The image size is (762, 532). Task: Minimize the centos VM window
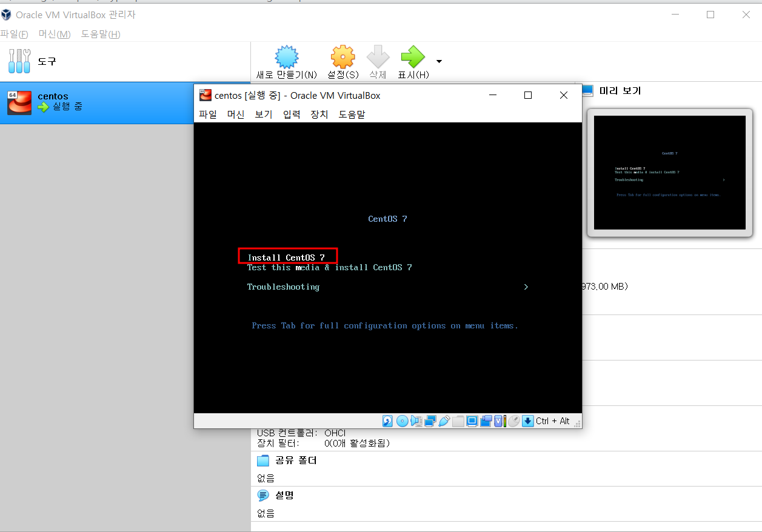493,95
